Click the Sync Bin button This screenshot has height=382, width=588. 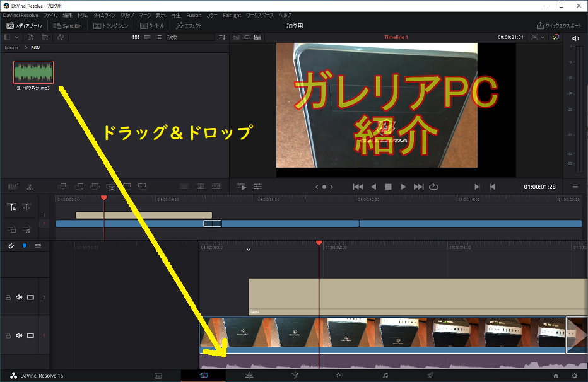[x=68, y=26]
